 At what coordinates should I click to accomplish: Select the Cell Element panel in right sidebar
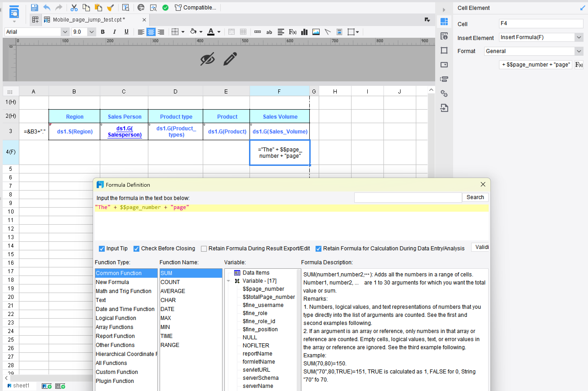[444, 22]
